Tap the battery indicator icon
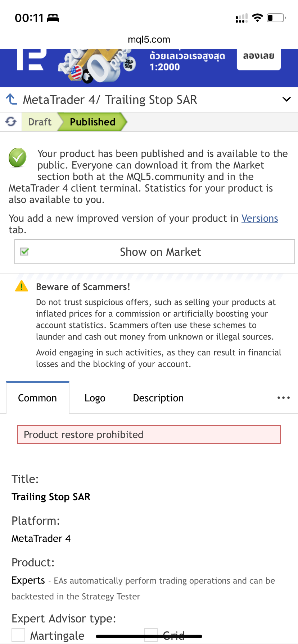This screenshot has height=644, width=298. click(x=276, y=18)
